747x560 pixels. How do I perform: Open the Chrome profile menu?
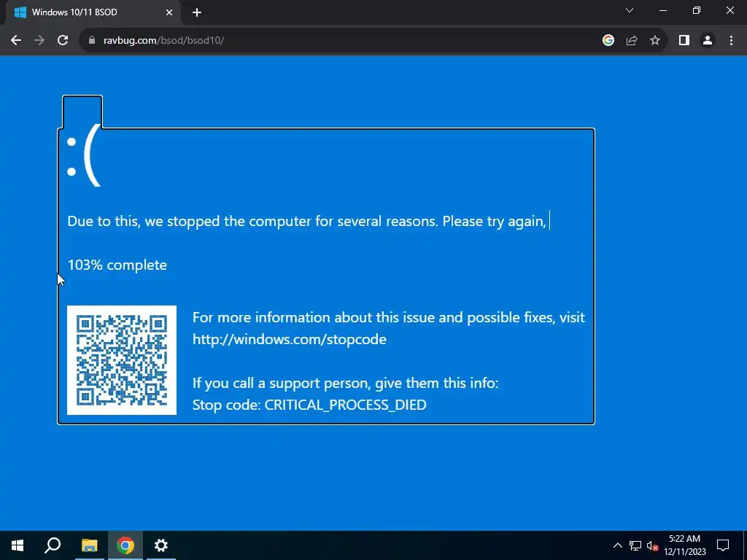[x=708, y=41]
